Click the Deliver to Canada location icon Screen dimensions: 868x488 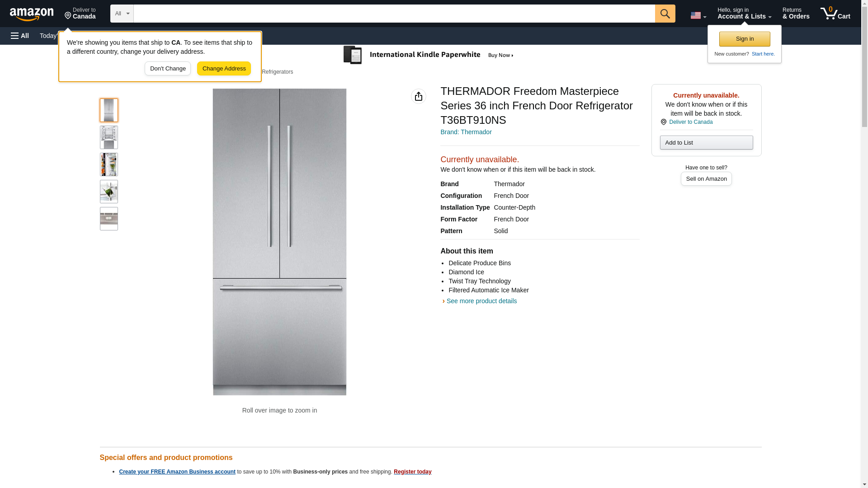(x=664, y=122)
